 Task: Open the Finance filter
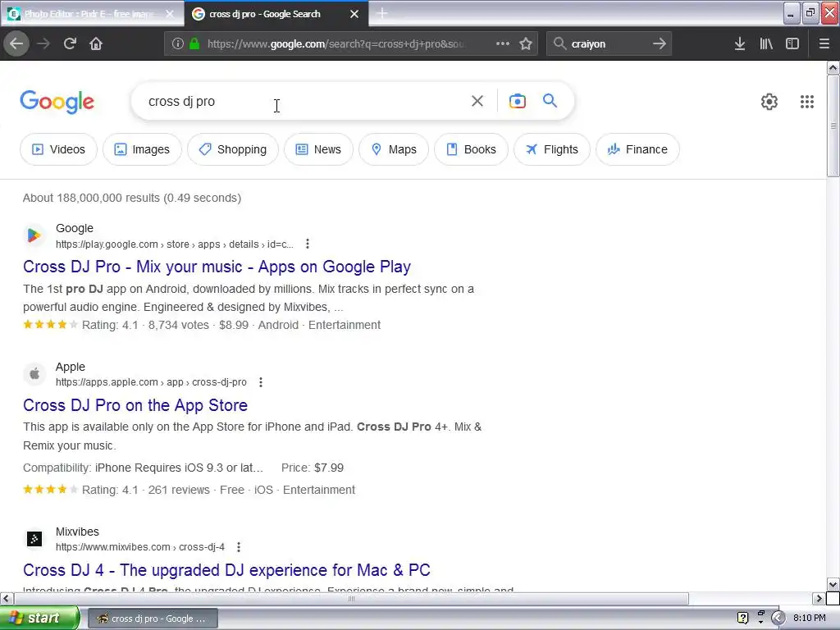click(637, 149)
